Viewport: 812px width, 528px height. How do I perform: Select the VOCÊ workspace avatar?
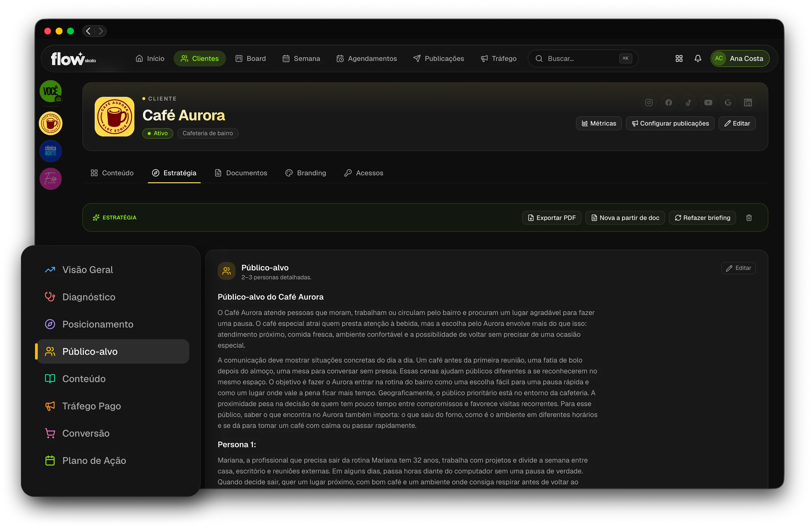pyautogui.click(x=50, y=91)
